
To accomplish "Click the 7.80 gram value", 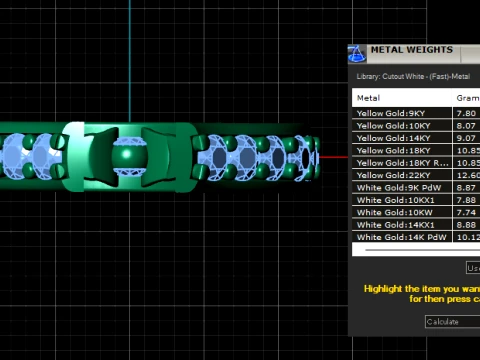I will coord(466,113).
